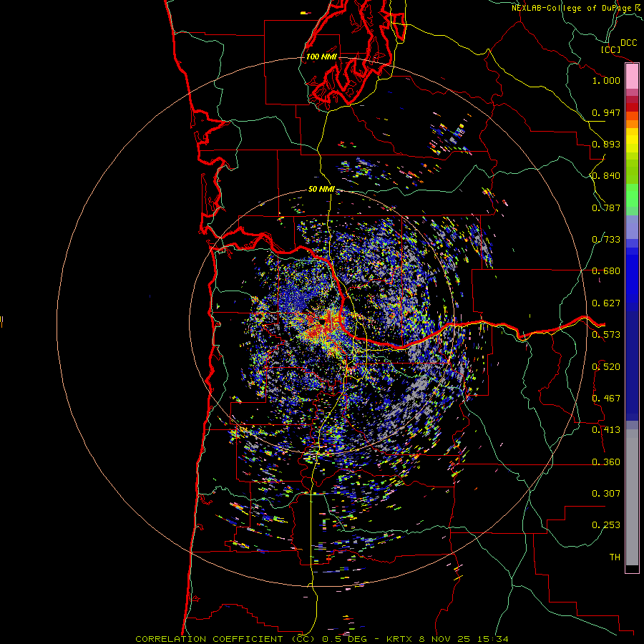Click the 0.307 legend value
This screenshot has width=644, height=644.
(x=606, y=494)
